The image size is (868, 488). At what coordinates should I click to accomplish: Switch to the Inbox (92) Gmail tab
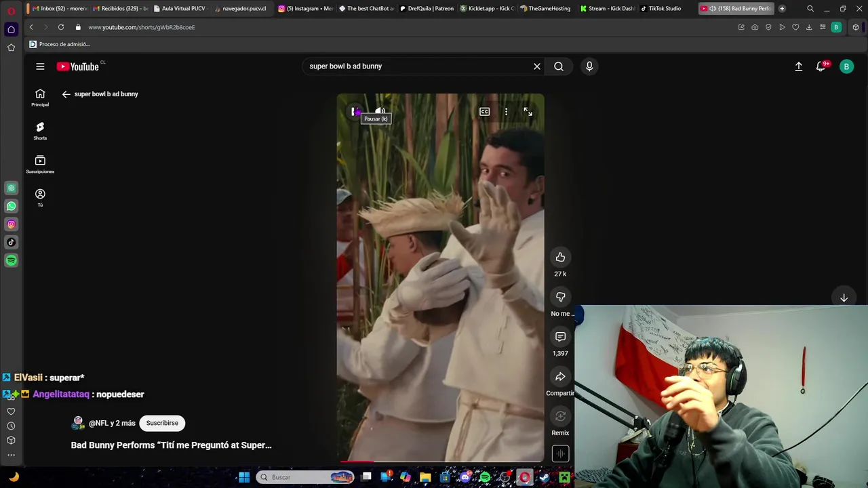(x=60, y=9)
